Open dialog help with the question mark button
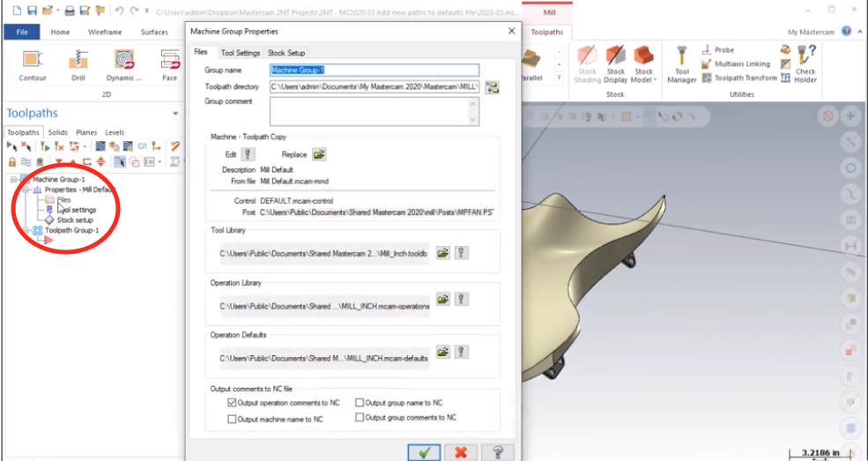 click(497, 452)
